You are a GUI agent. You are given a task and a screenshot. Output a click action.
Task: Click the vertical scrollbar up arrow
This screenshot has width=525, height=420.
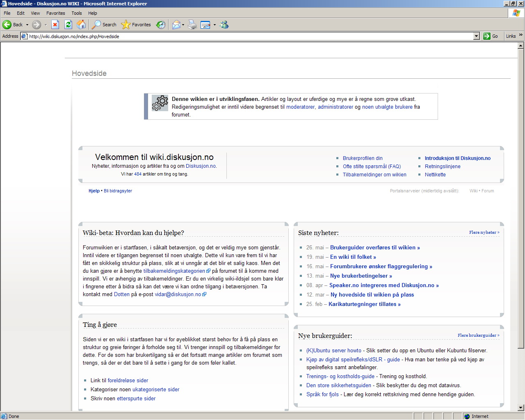[x=521, y=46]
